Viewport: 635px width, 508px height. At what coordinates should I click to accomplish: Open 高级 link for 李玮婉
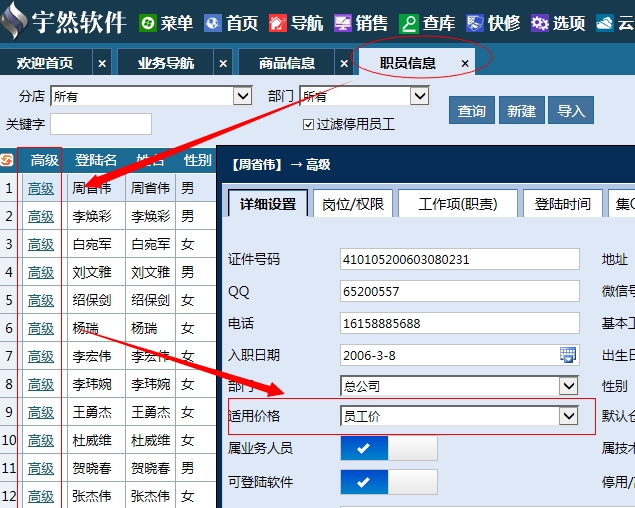click(x=41, y=384)
